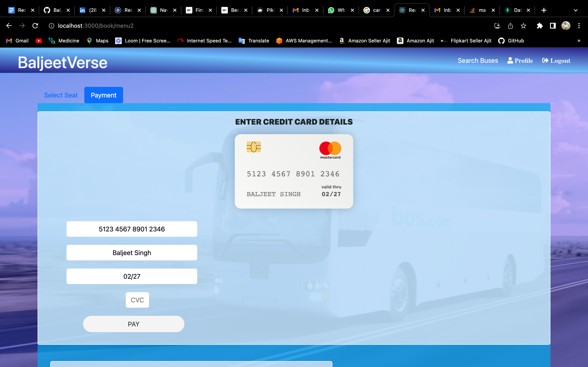Click the Logout link

click(556, 61)
